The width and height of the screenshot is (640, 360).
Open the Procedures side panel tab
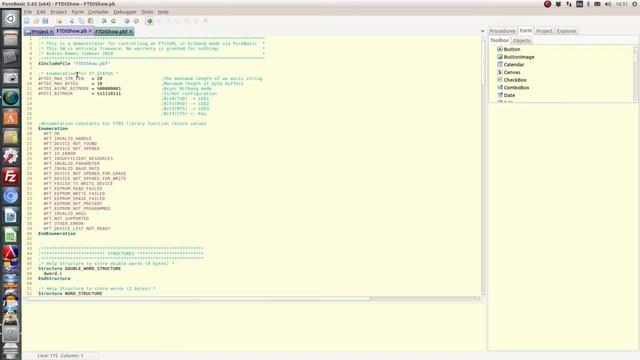[x=502, y=31]
